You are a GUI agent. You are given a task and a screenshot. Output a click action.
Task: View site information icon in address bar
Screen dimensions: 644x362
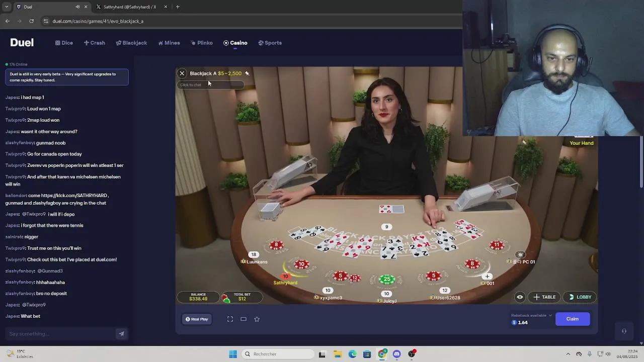[46, 21]
